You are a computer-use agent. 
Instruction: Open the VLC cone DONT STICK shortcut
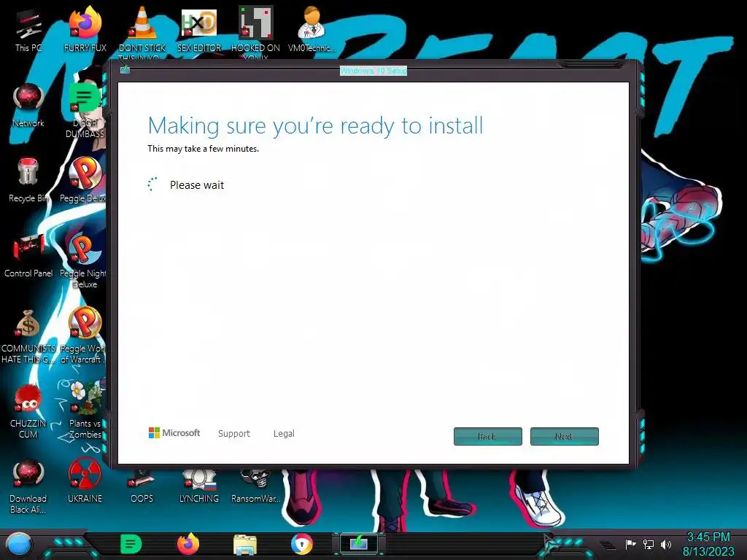[142, 32]
